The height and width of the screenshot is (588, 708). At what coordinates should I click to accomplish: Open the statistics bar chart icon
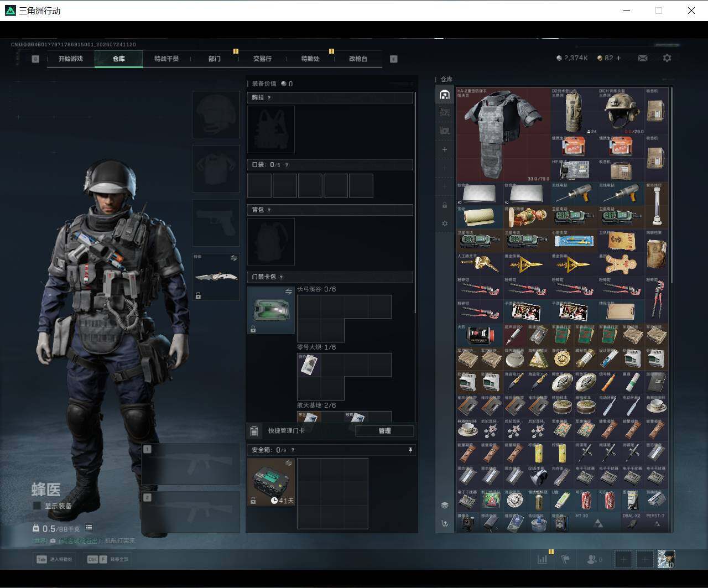point(542,559)
